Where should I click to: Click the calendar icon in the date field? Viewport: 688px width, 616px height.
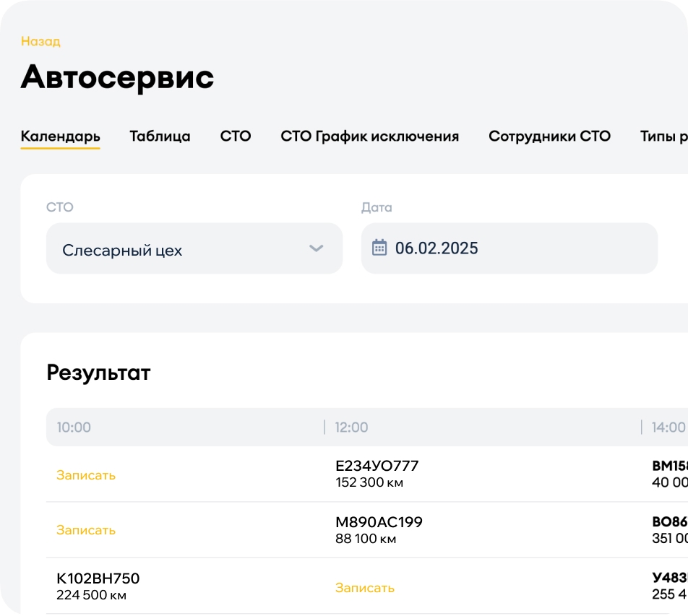379,248
